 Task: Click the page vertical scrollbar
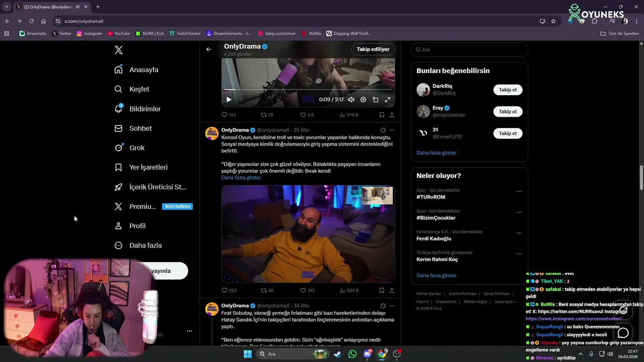point(641,178)
